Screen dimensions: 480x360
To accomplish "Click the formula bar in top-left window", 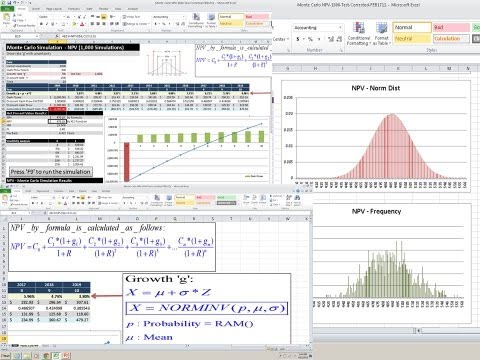I will coord(165,36).
